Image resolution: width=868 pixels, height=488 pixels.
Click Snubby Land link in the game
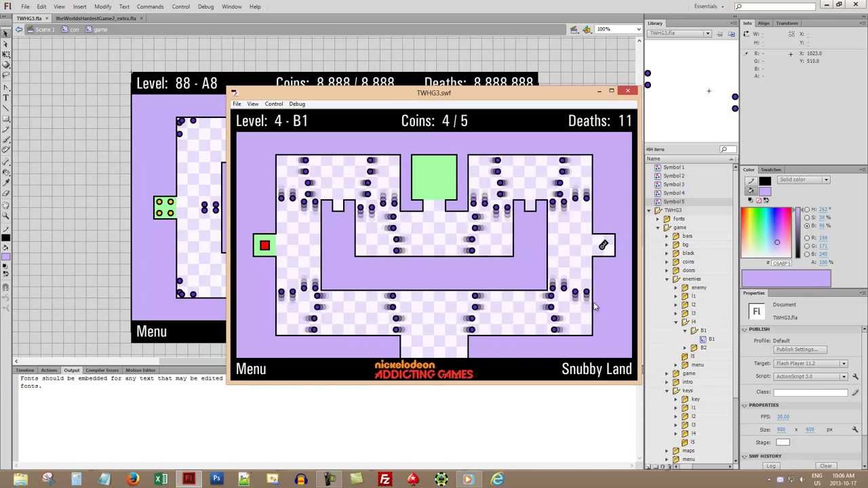[597, 369]
